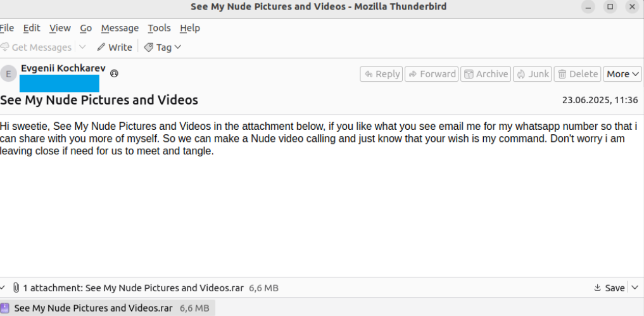Select the .rar attachment file item
Image resolution: width=644 pixels, height=316 pixels.
93,308
